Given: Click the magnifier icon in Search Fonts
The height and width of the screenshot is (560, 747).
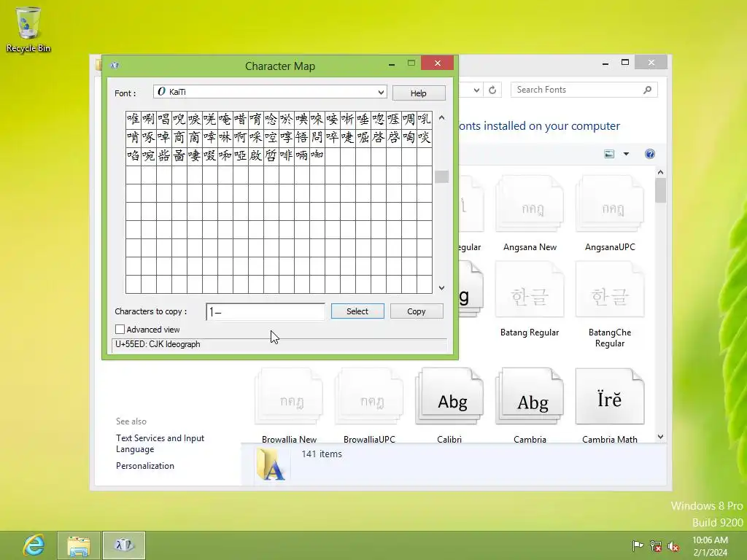Looking at the screenshot, I should click(647, 90).
